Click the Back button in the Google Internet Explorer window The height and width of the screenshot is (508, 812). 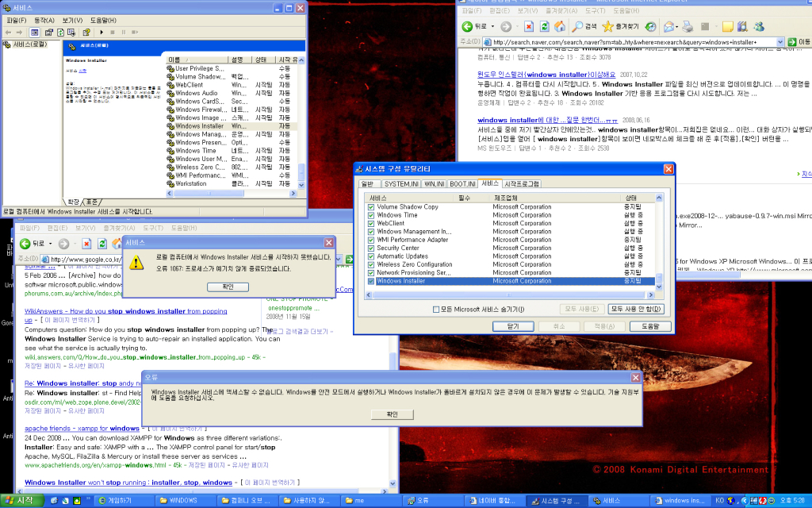[31, 244]
